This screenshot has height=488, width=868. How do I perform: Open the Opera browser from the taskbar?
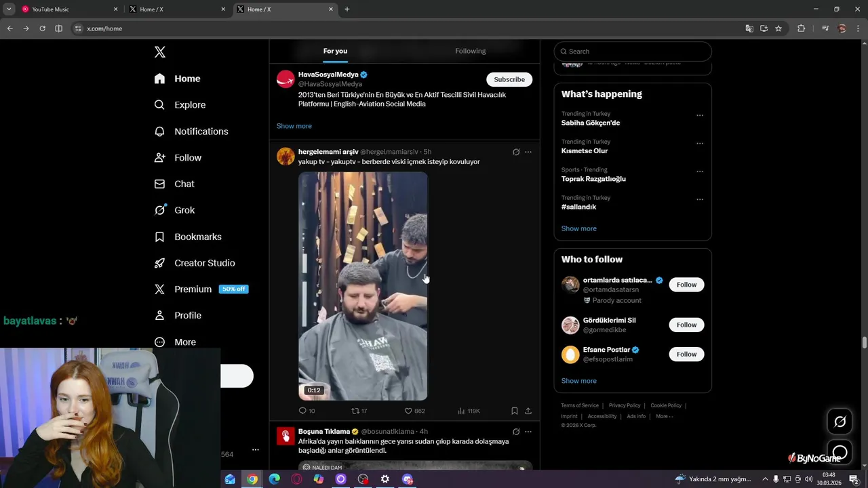click(x=296, y=479)
